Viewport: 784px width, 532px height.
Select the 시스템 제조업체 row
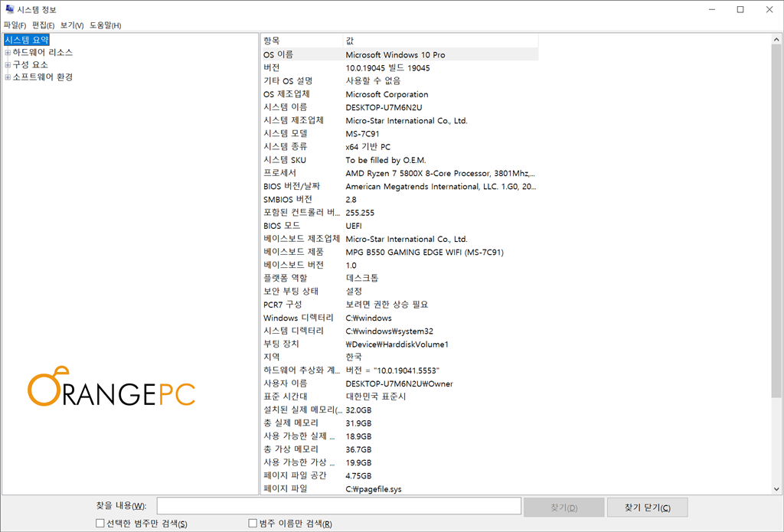coord(400,120)
